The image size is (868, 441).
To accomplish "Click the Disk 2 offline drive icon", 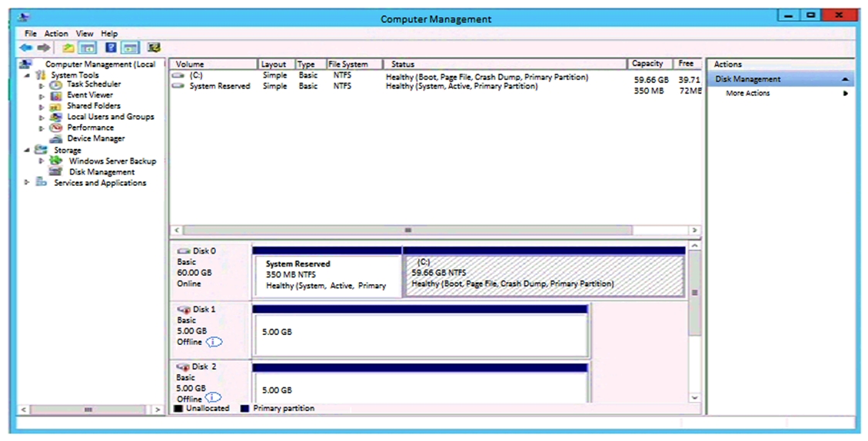I will tap(184, 366).
